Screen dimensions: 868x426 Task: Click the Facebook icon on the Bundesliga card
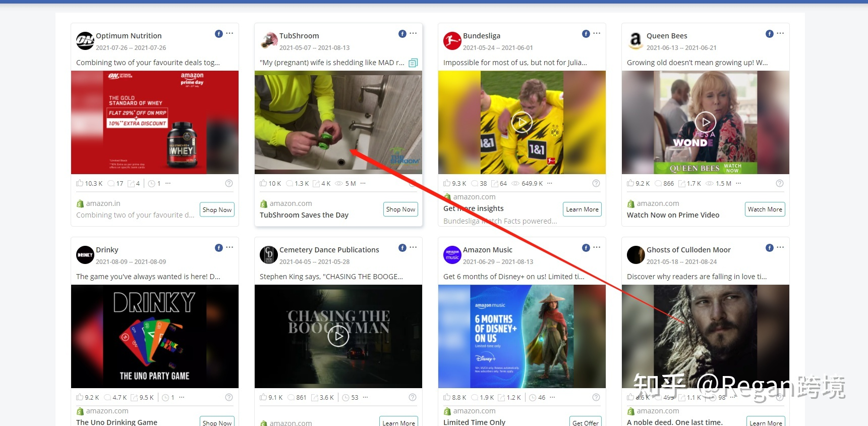(x=586, y=34)
